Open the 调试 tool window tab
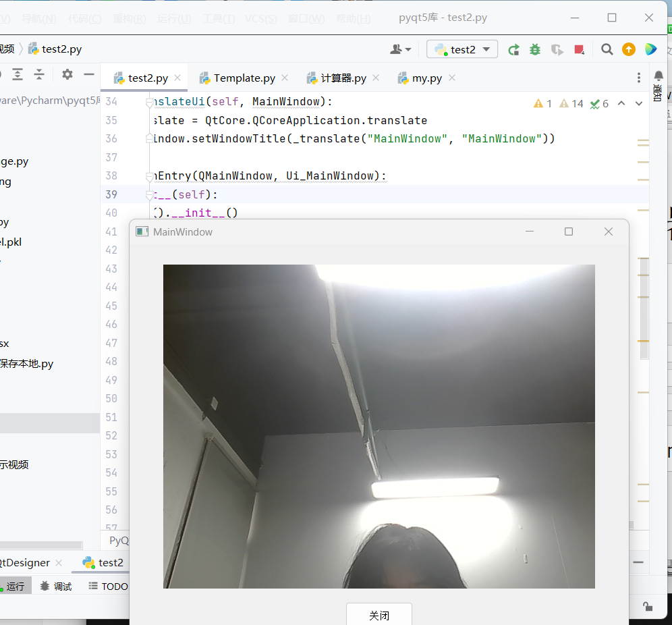This screenshot has width=672, height=625. click(x=56, y=586)
